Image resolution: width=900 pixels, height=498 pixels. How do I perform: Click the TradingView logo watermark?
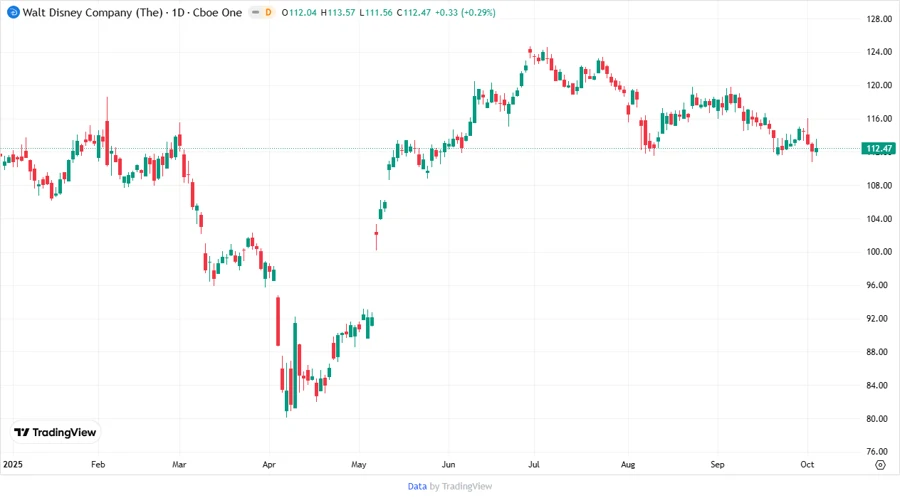[x=55, y=432]
